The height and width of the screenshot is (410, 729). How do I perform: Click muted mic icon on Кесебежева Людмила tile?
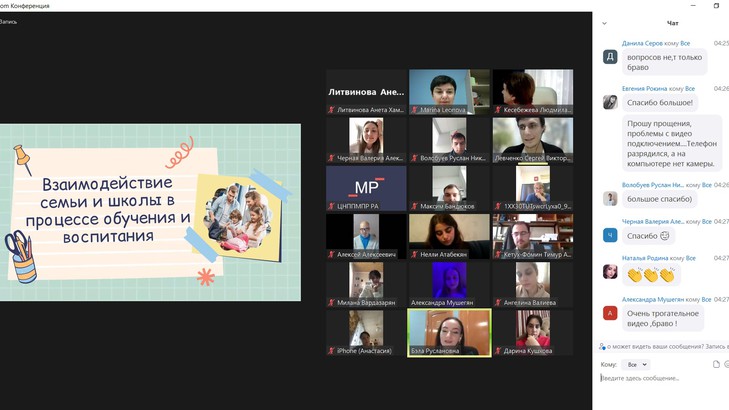[x=498, y=110]
